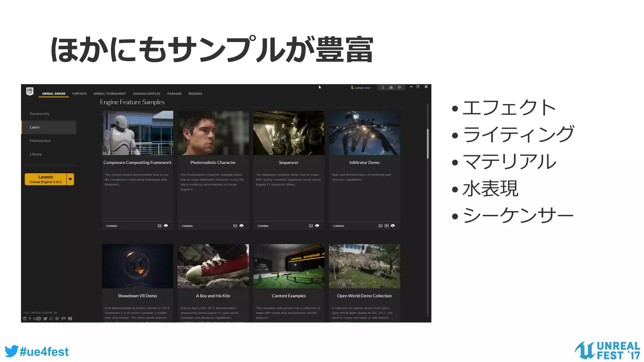The height and width of the screenshot is (362, 644).
Task: Click the Epic Games logo icon
Action: 30,91
